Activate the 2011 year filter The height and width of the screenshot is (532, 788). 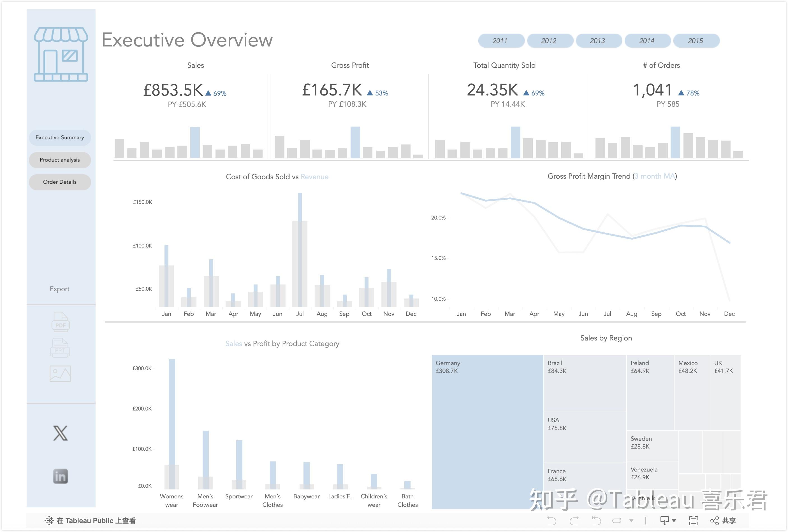coord(501,41)
